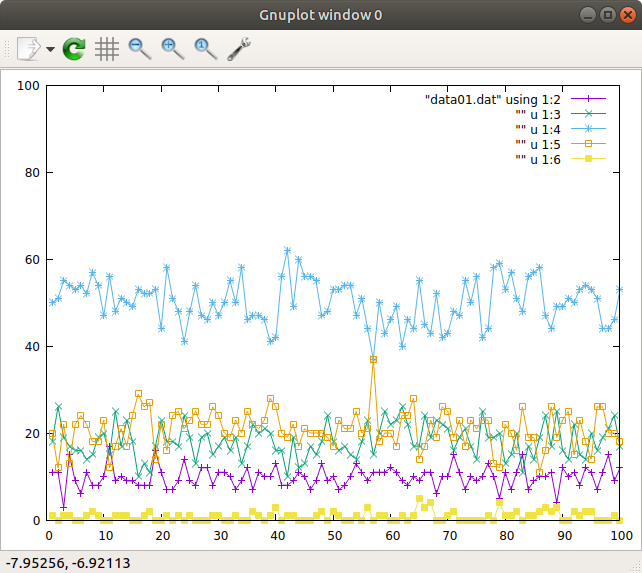Click the toolbar drag handle

point(7,49)
